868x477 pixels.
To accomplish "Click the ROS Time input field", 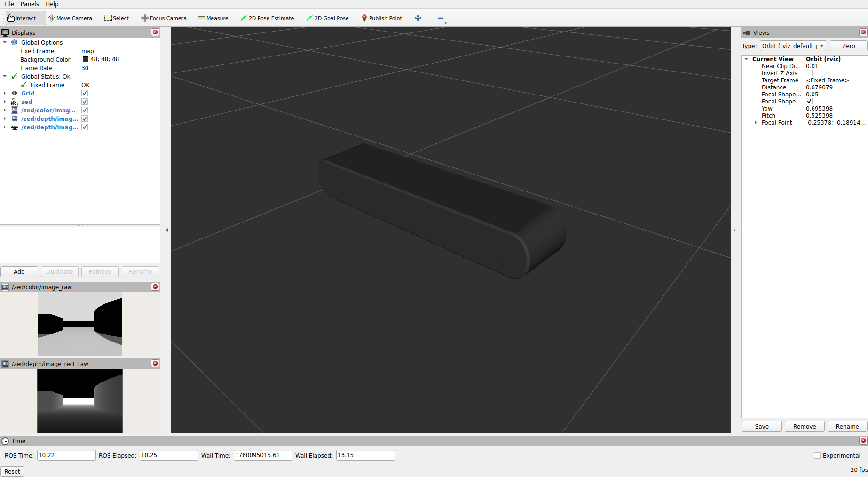I will click(66, 455).
